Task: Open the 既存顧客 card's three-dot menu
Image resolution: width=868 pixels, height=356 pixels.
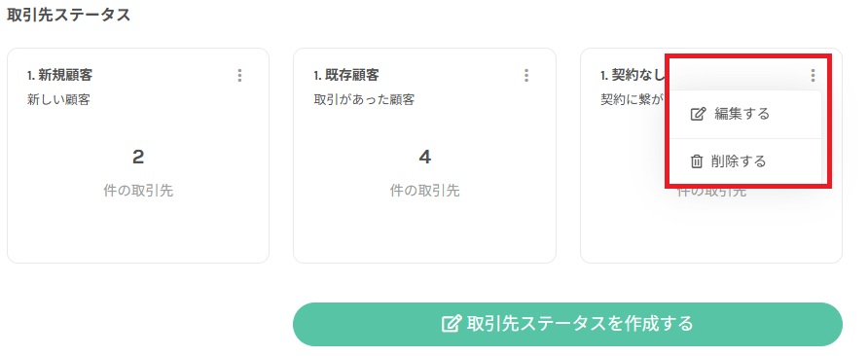Action: [526, 75]
